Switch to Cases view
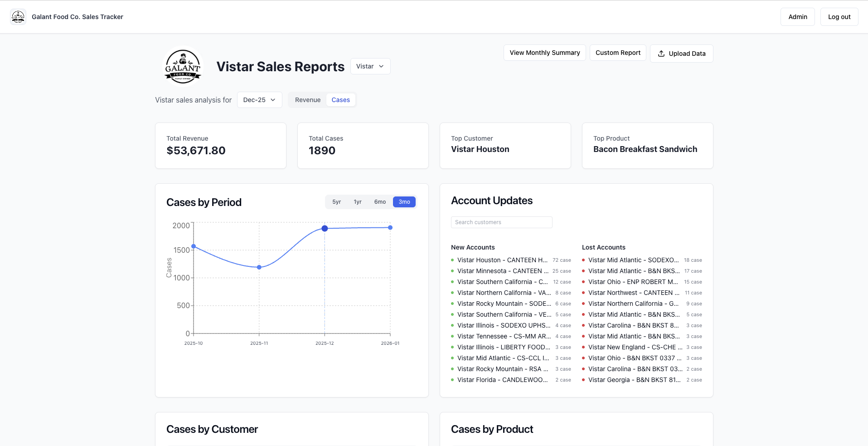868x446 pixels. click(x=340, y=100)
